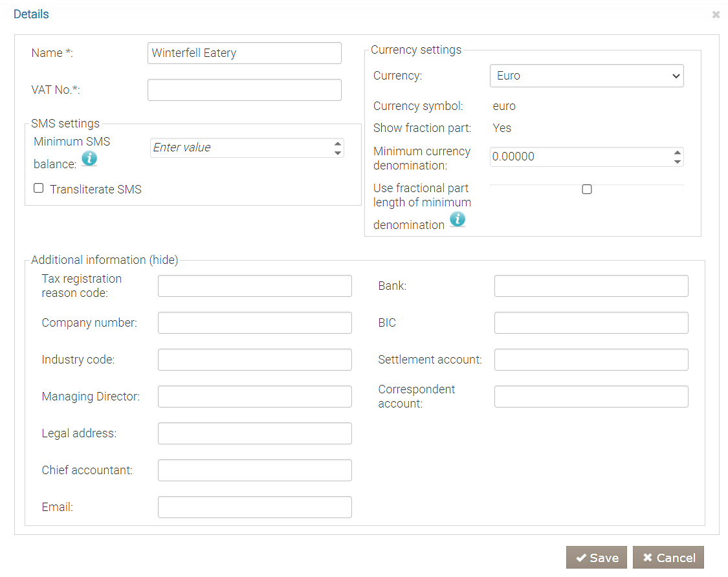The image size is (728, 577).
Task: Click info icon next to Minimum SMS balance
Action: (89, 158)
